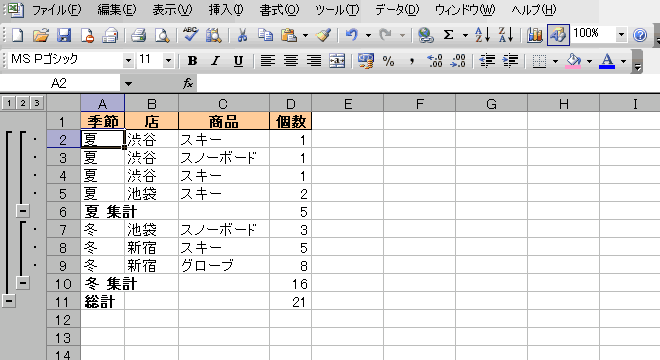Save the workbook with the floppy icon
Image resolution: width=660 pixels, height=360 pixels.
tap(64, 35)
